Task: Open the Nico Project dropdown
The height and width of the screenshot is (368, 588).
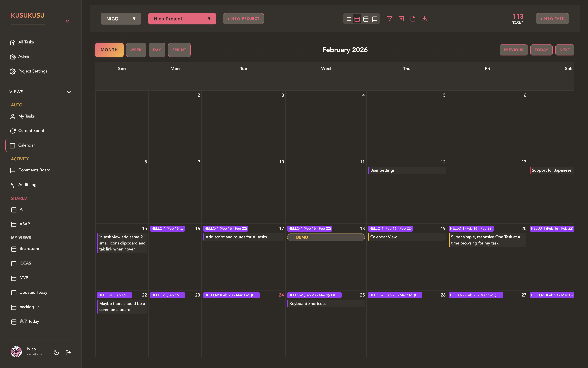Action: pos(182,18)
